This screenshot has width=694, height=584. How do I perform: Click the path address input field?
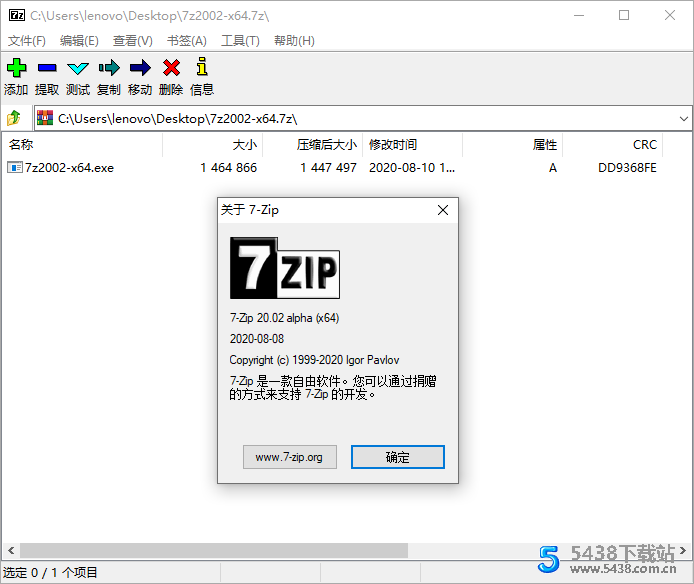363,118
